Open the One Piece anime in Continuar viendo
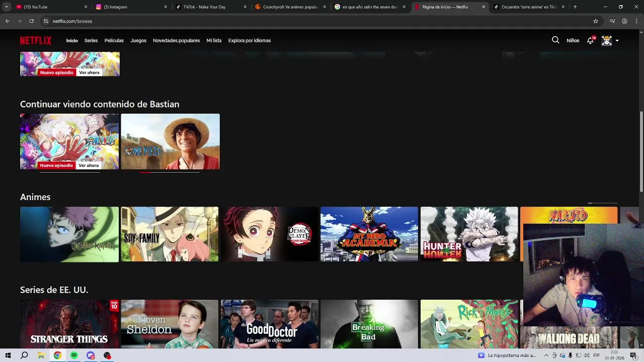The width and height of the screenshot is (644, 362). (x=69, y=141)
